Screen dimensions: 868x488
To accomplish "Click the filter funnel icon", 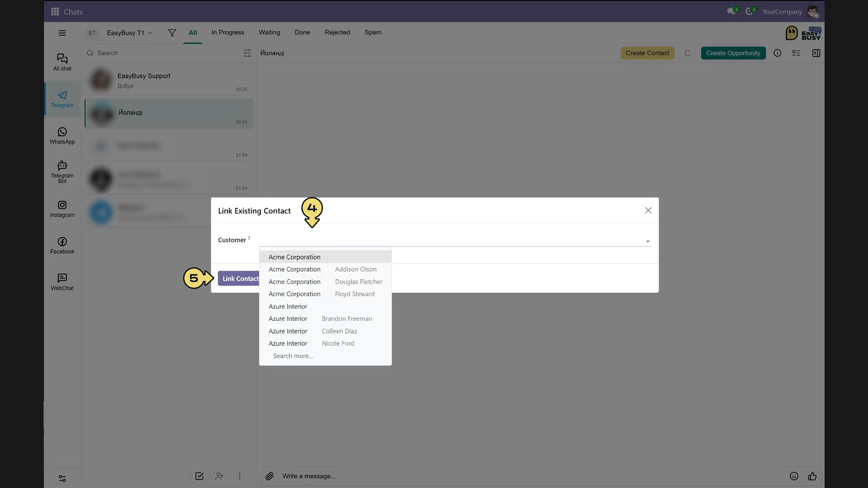I will coord(172,33).
